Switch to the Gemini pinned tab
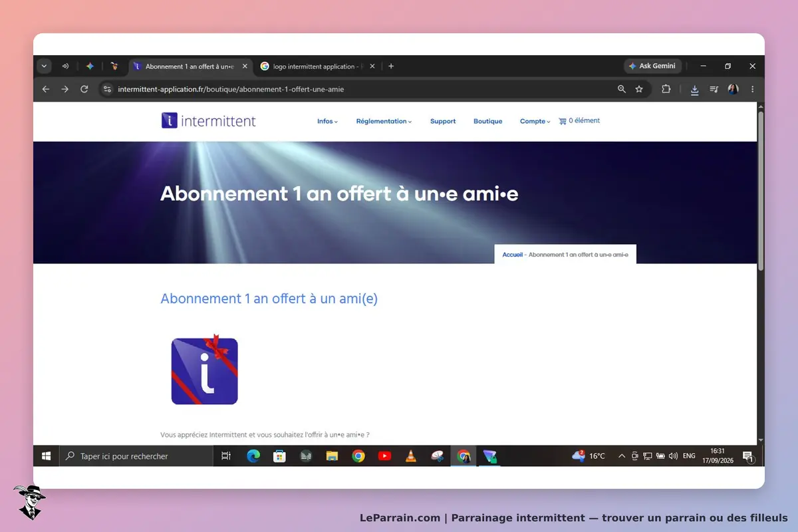 click(x=90, y=66)
